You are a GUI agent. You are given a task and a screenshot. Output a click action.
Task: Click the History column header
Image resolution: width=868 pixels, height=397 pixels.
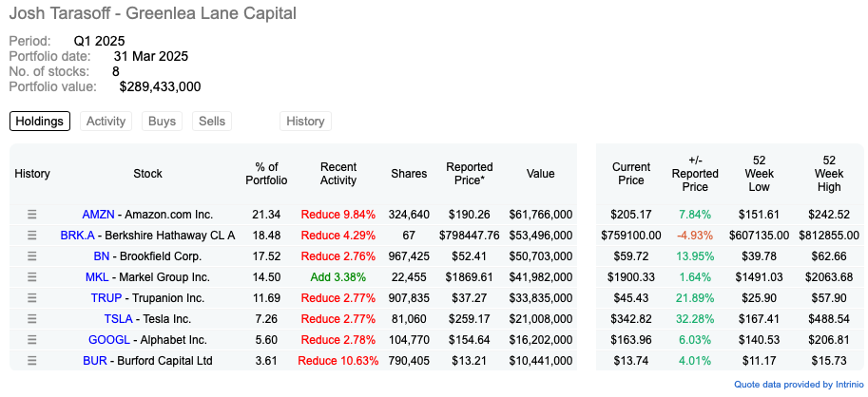click(x=32, y=174)
